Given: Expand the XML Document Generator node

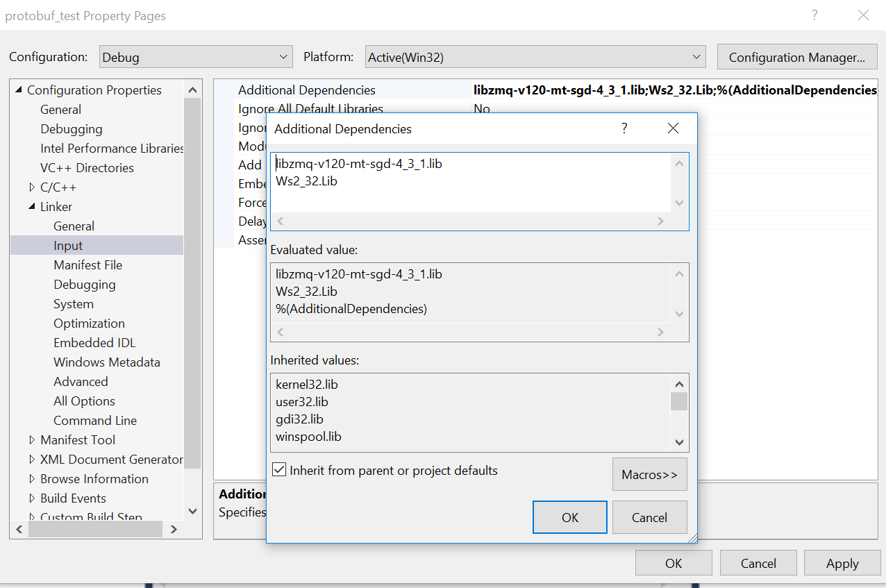Looking at the screenshot, I should (32, 460).
